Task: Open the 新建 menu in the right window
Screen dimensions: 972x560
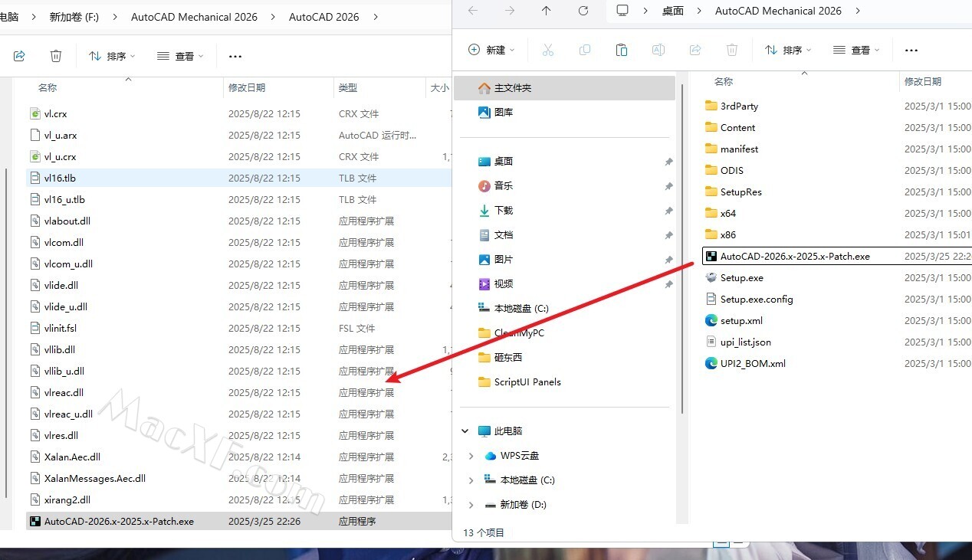Action: tap(491, 50)
